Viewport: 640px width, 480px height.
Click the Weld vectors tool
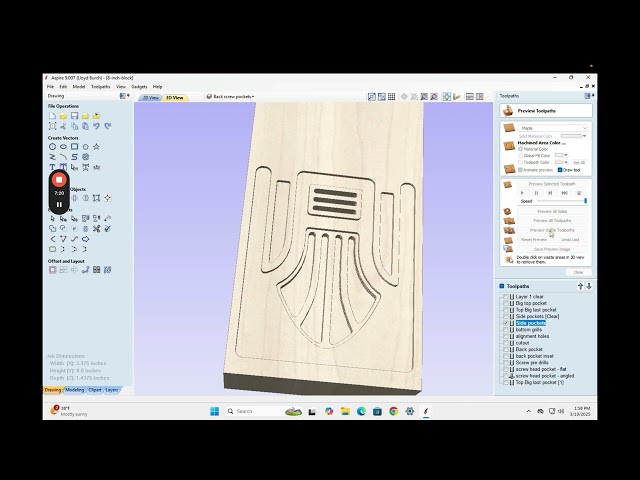(x=52, y=229)
